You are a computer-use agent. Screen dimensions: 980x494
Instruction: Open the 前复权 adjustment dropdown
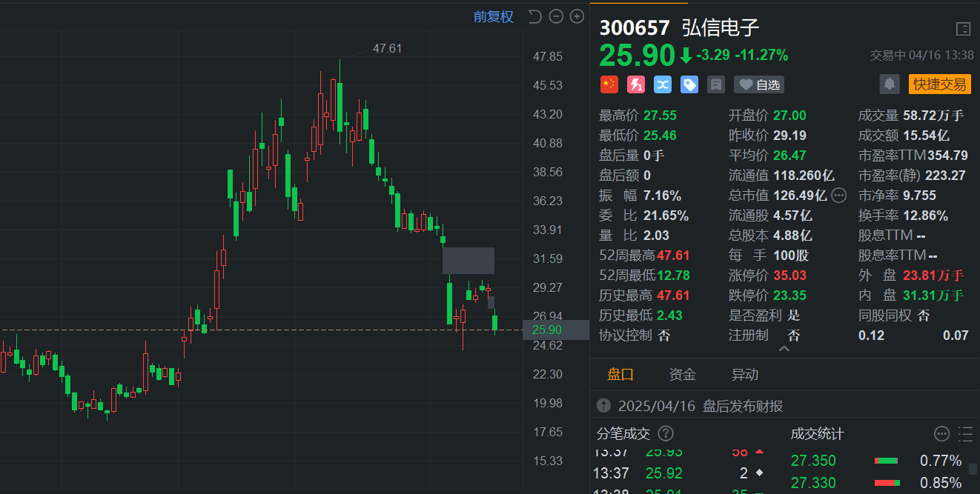click(494, 17)
